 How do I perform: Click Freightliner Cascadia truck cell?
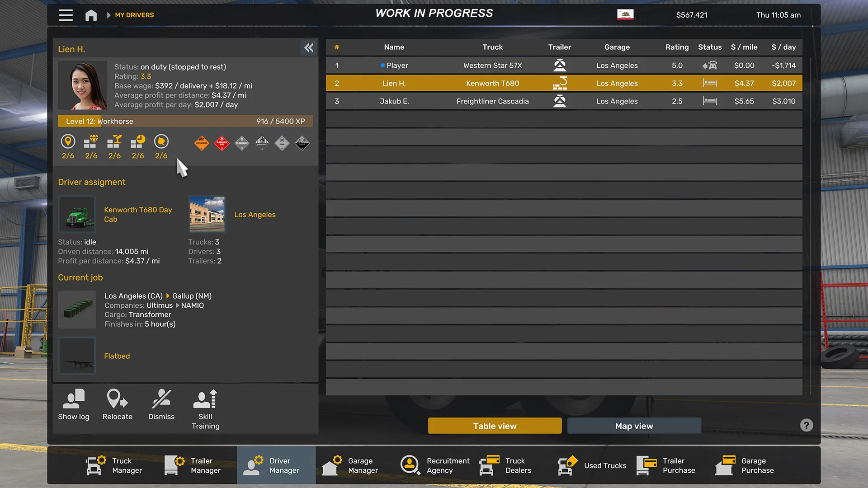(493, 101)
